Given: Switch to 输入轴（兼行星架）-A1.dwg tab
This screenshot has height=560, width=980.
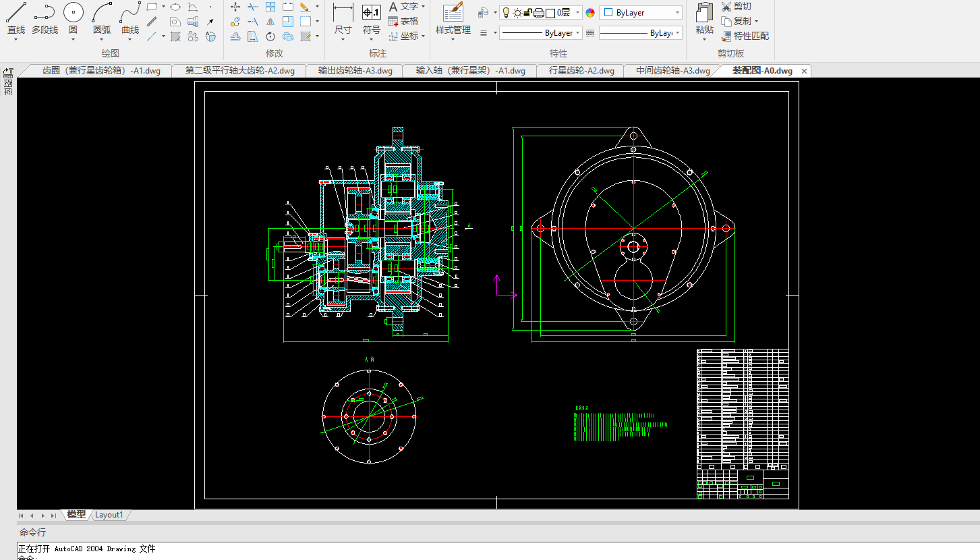Looking at the screenshot, I should click(470, 70).
